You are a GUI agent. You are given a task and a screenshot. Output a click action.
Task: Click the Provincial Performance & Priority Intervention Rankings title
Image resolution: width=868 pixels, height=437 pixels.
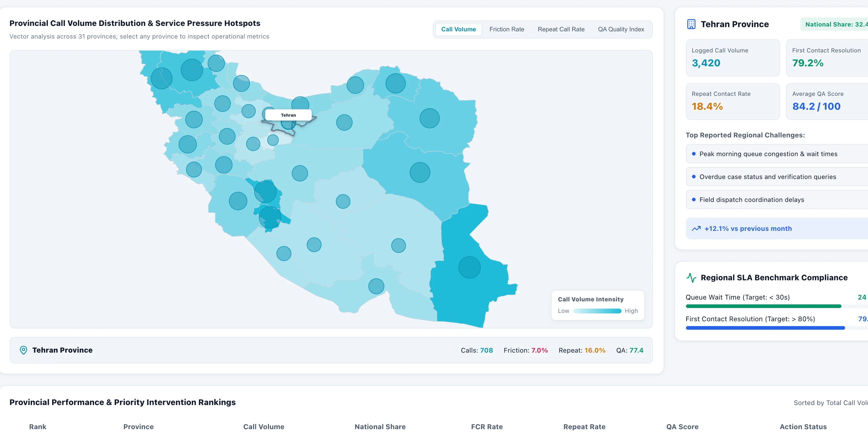click(123, 402)
